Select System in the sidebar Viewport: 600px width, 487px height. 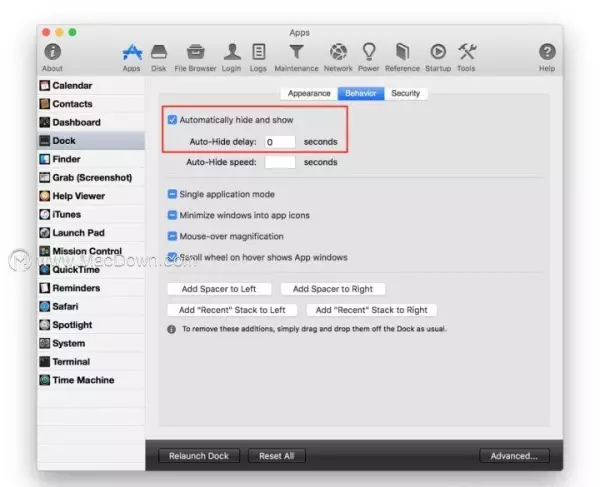click(x=91, y=343)
